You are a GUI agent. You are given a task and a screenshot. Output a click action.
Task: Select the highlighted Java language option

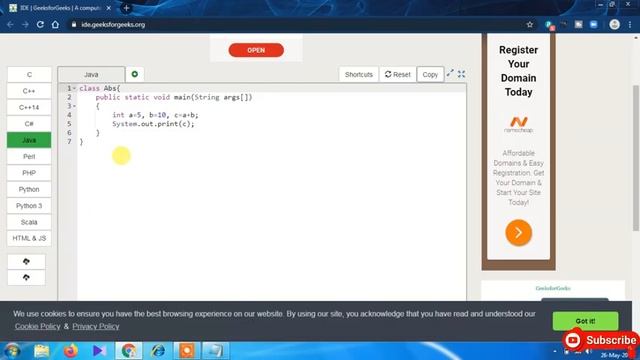pyautogui.click(x=29, y=140)
